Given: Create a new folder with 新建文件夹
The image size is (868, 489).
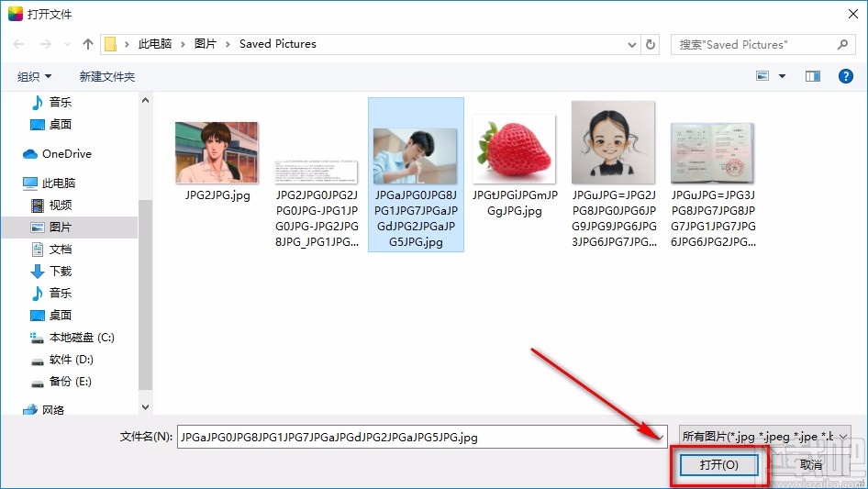Looking at the screenshot, I should 106,76.
